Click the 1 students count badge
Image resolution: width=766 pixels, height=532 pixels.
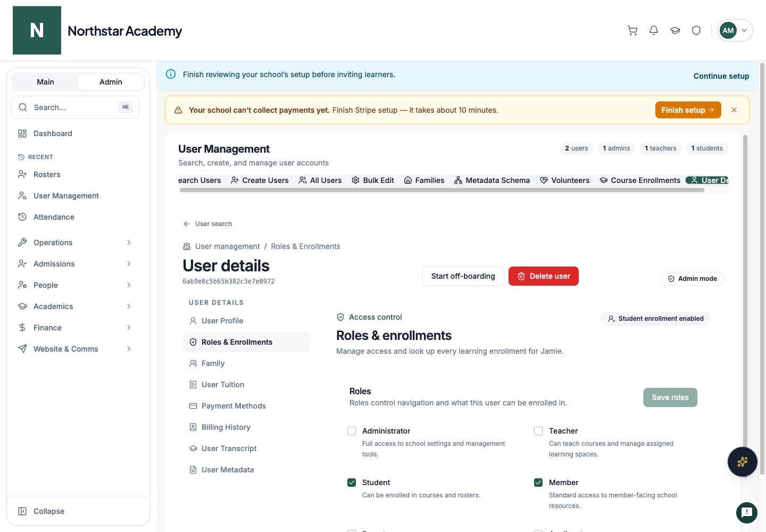tap(707, 148)
